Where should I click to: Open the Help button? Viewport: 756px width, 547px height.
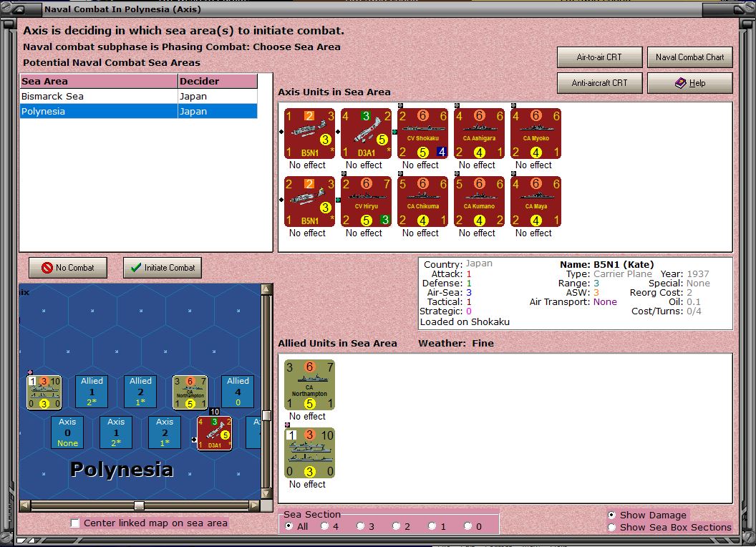689,83
